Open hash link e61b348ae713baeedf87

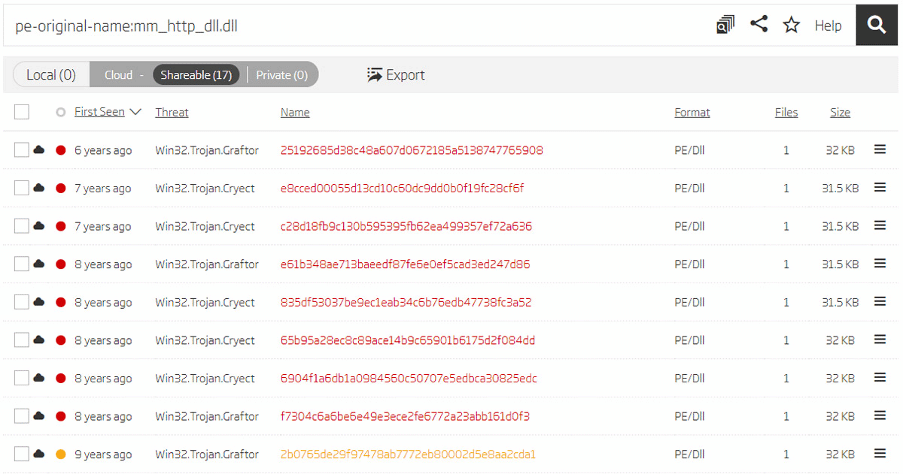point(405,264)
